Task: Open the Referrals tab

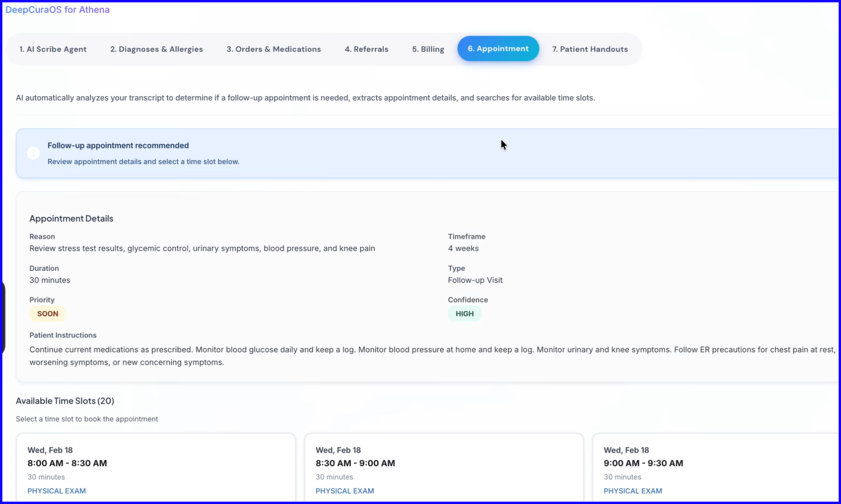Action: tap(367, 49)
